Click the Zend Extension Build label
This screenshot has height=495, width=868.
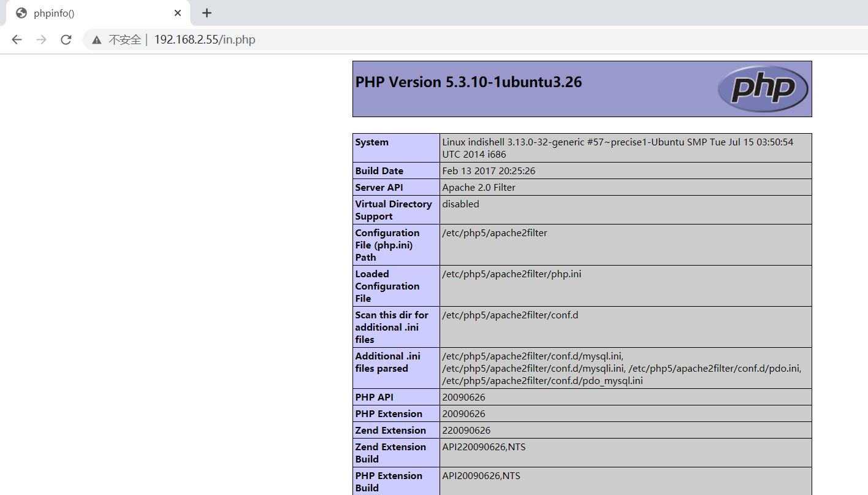point(390,453)
